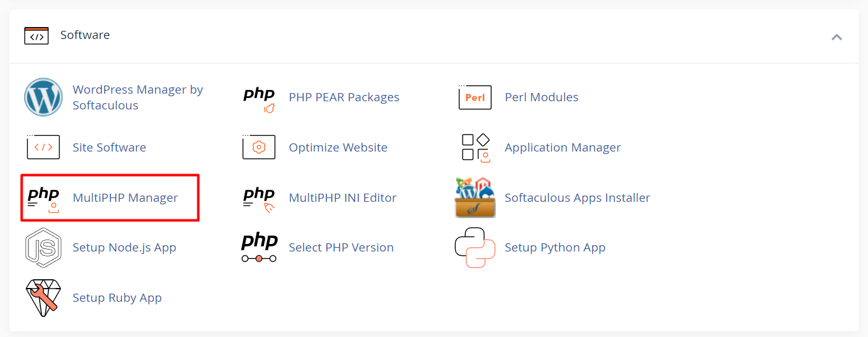Click the Application Manager shapes icon
Viewport: 868px width, 337px height.
tap(476, 148)
